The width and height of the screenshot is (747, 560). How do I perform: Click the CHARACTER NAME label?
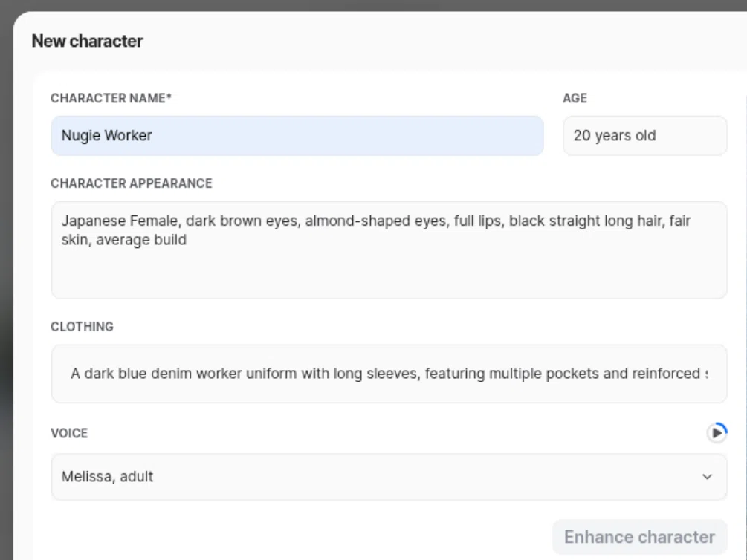111,98
